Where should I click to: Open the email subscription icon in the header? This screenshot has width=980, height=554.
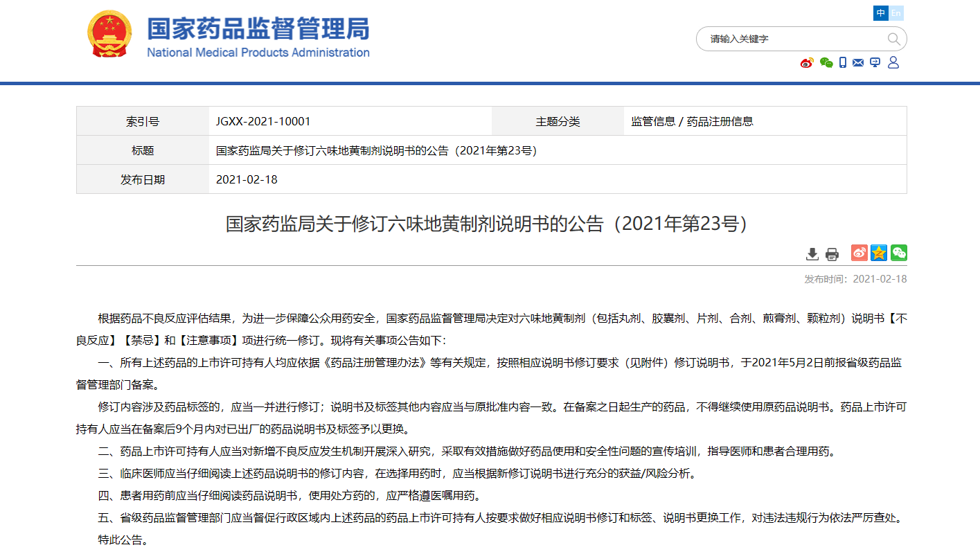pyautogui.click(x=858, y=62)
